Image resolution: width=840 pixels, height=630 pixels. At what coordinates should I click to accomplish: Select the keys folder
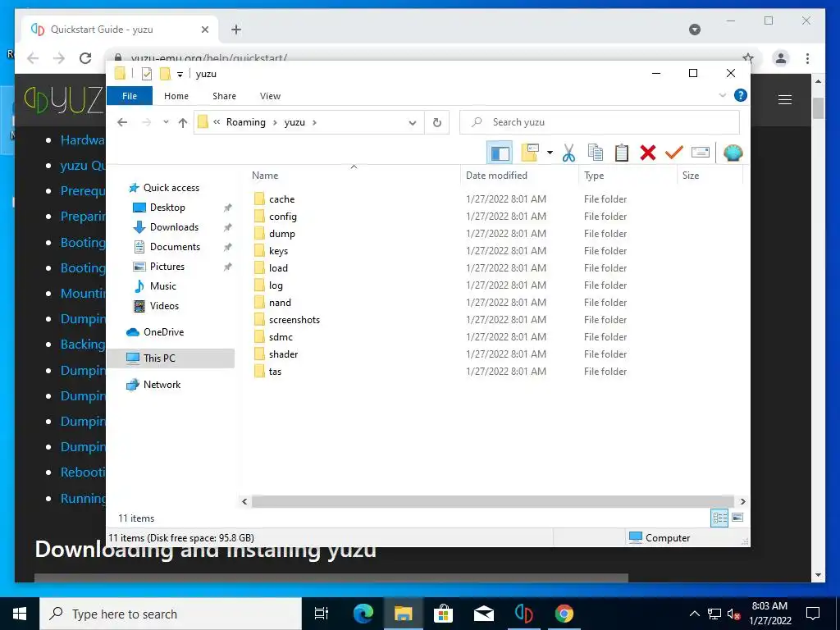coord(278,251)
